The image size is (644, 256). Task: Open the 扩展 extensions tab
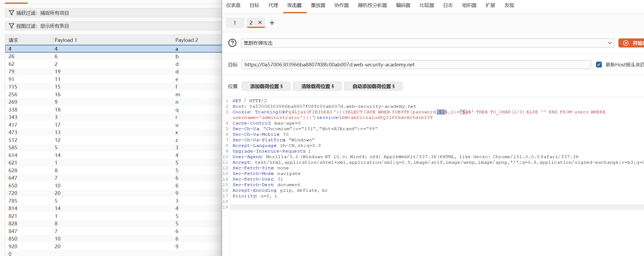pyautogui.click(x=490, y=5)
